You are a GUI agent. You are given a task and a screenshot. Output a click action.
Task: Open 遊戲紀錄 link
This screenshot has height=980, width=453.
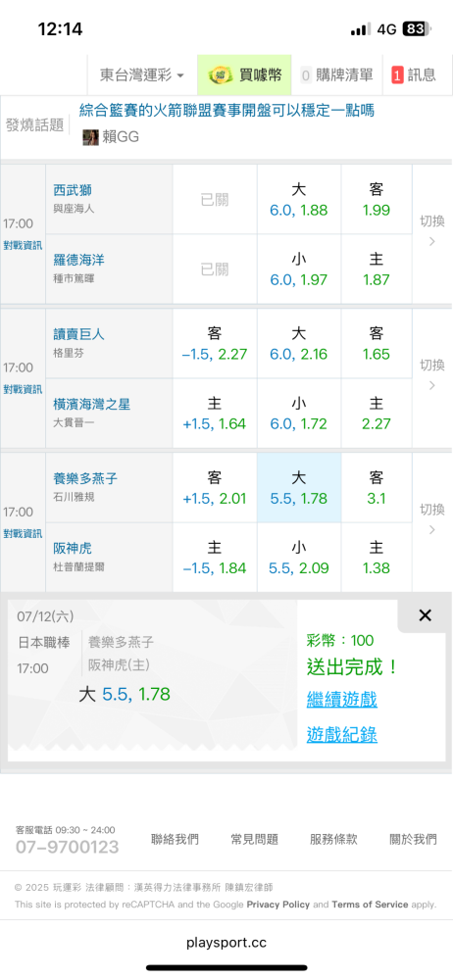341,735
